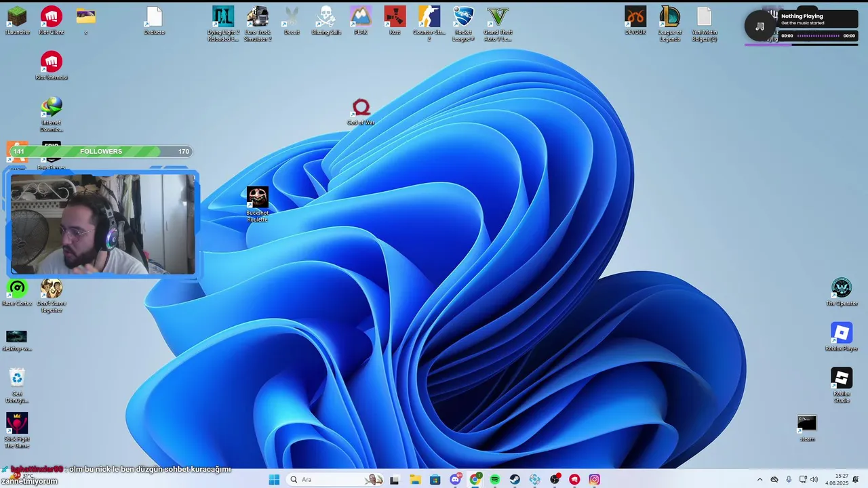This screenshot has height=488, width=868.
Task: Click the Nothing Playing music widget
Action: click(802, 26)
